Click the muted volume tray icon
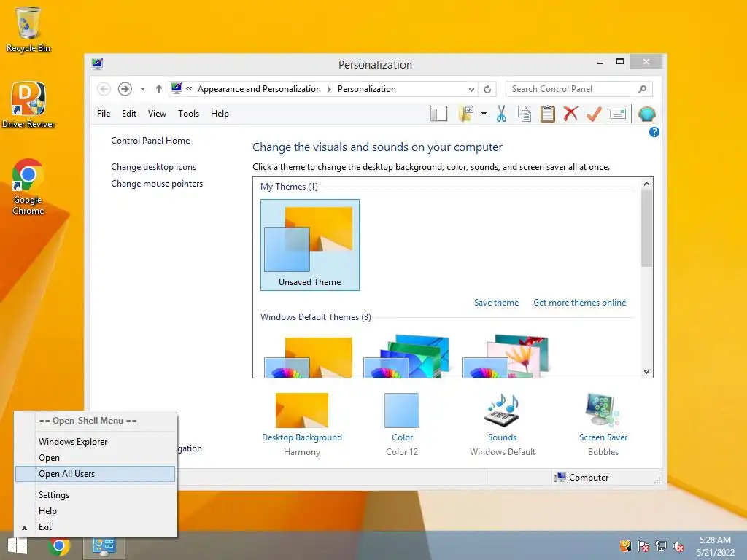The height and width of the screenshot is (560, 747). pos(678,546)
